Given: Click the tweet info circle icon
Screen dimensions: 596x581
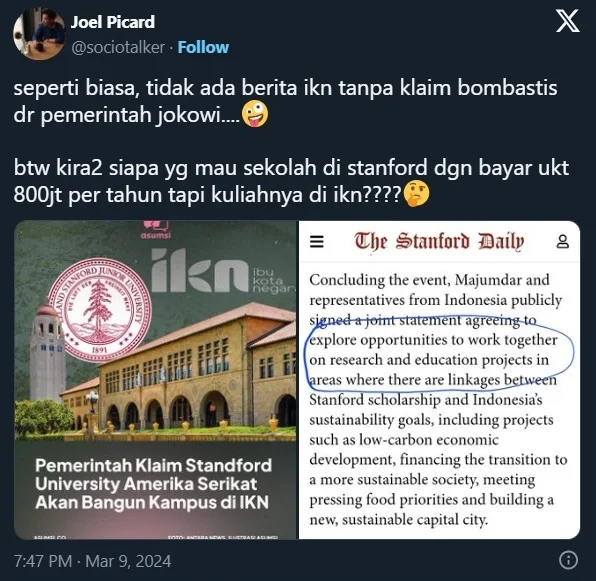Looking at the screenshot, I should [x=569, y=560].
